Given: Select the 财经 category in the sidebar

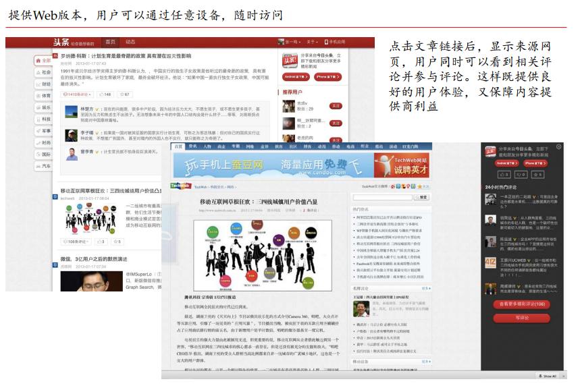Looking at the screenshot, I should click(x=43, y=84).
